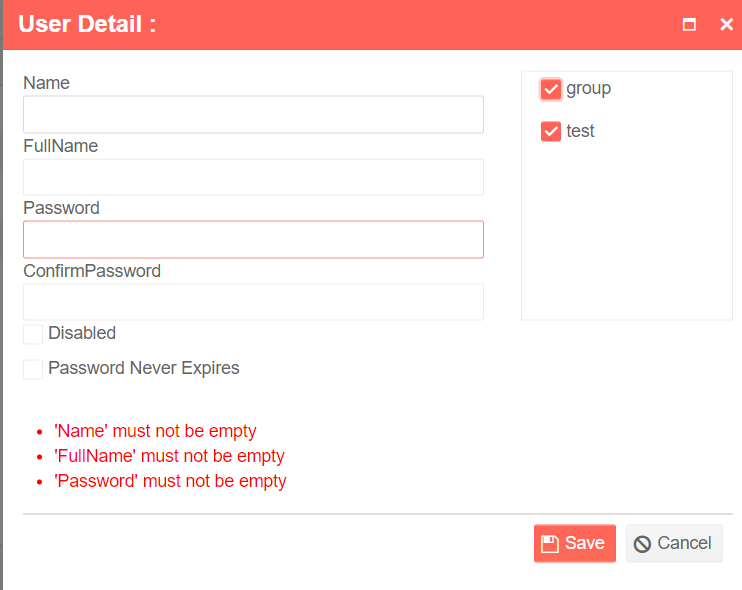Screen dimensions: 742x590
Task: Click the Cancel button text
Action: pyautogui.click(x=684, y=543)
